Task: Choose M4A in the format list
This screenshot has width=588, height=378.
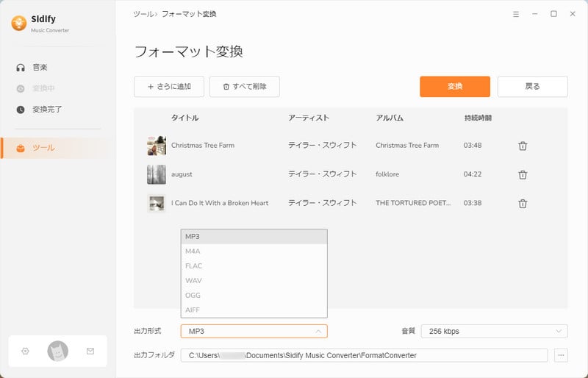Action: [x=254, y=252]
